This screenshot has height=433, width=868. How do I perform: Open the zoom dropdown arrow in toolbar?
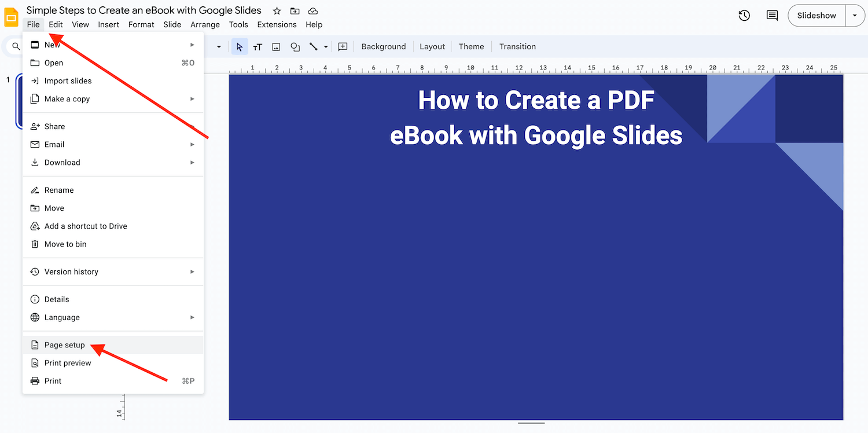coord(219,47)
